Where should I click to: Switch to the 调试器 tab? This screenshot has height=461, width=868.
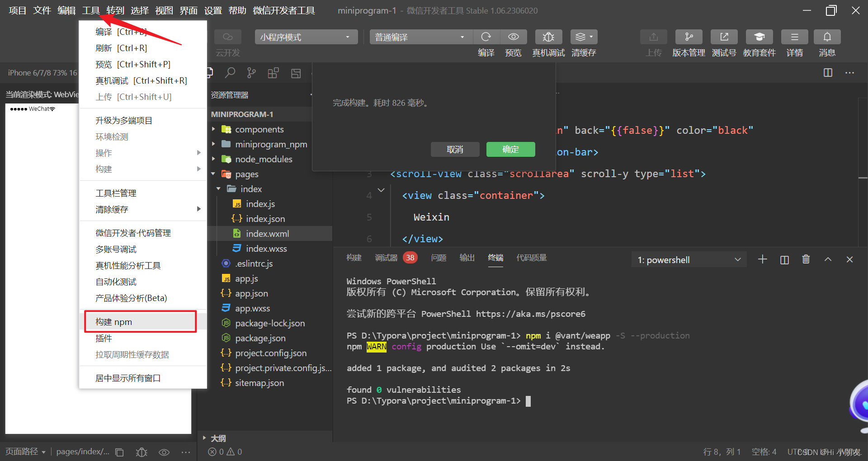click(x=386, y=258)
